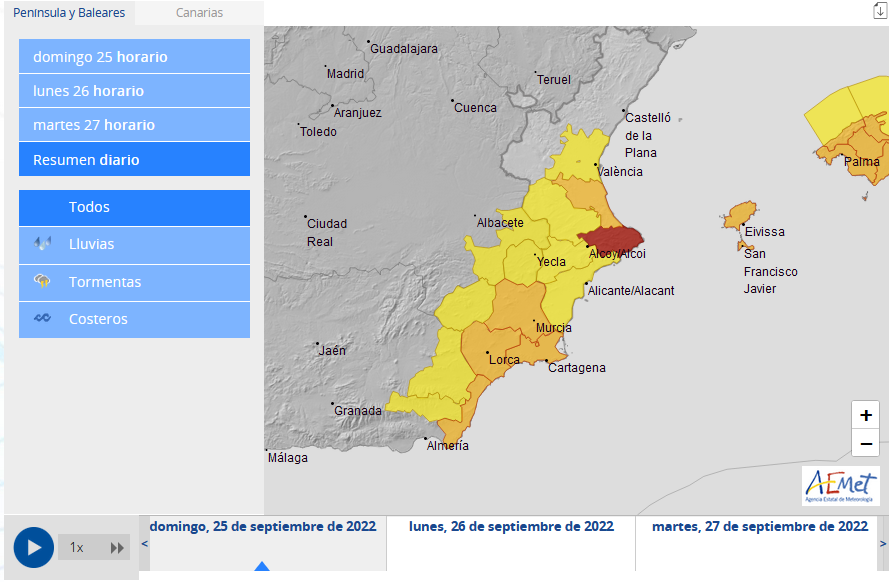The image size is (889, 582).
Task: Select the Tormentas storm icon
Action: click(43, 281)
